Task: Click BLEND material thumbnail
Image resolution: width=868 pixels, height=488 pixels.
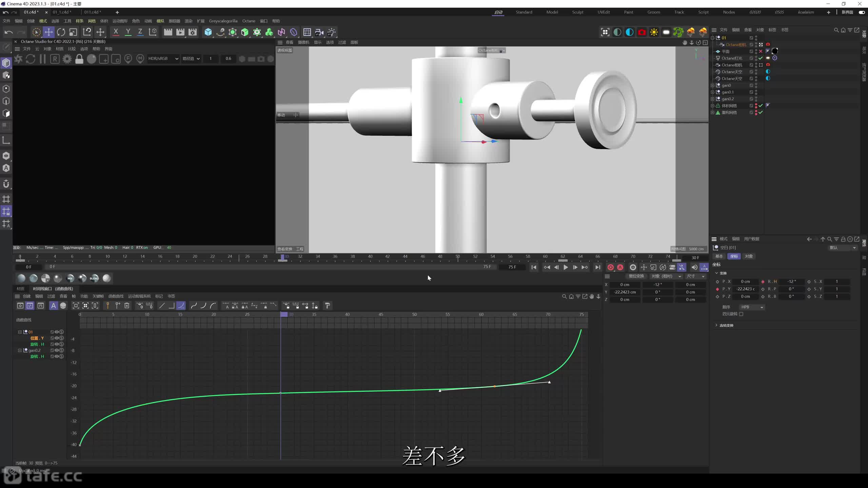Action: [x=94, y=278]
